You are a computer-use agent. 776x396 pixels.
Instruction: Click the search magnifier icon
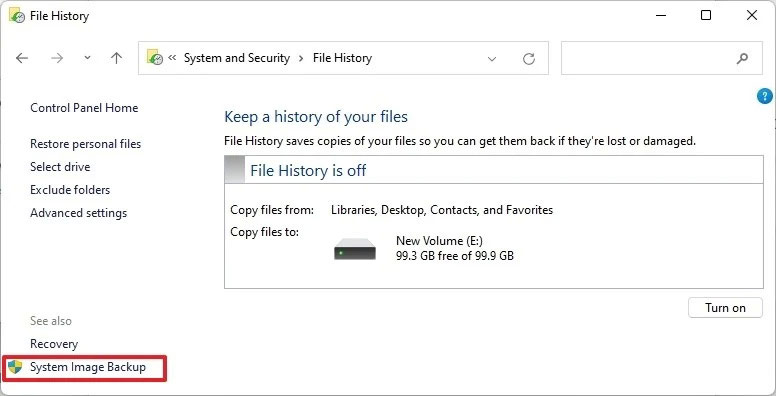(x=742, y=58)
